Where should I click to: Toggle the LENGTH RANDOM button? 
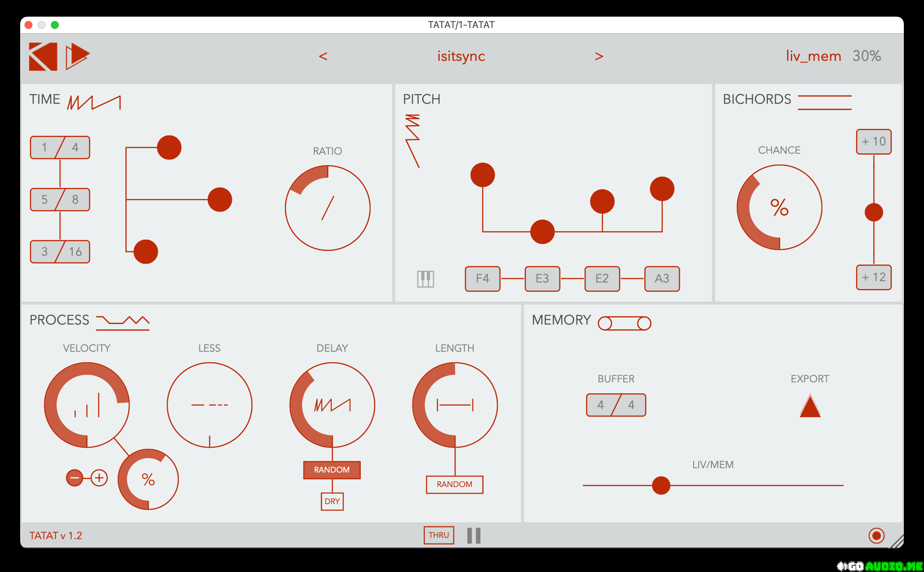455,484
